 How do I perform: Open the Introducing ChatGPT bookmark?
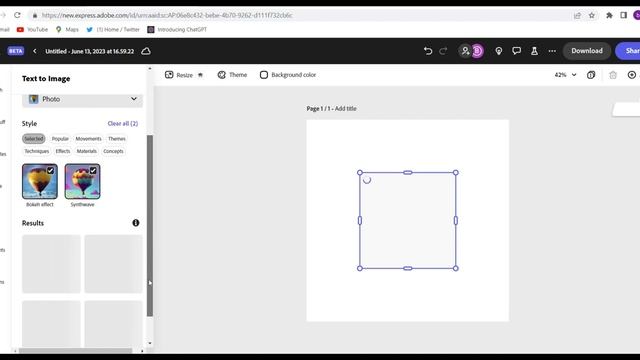[x=177, y=29]
